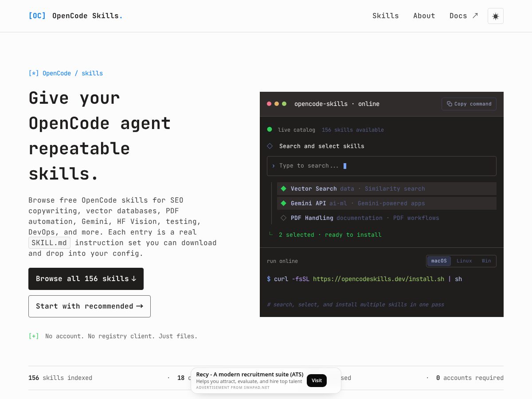Screen dimensions: 532x399
Task: Click Browse all 156 skills button
Action: click(86, 279)
